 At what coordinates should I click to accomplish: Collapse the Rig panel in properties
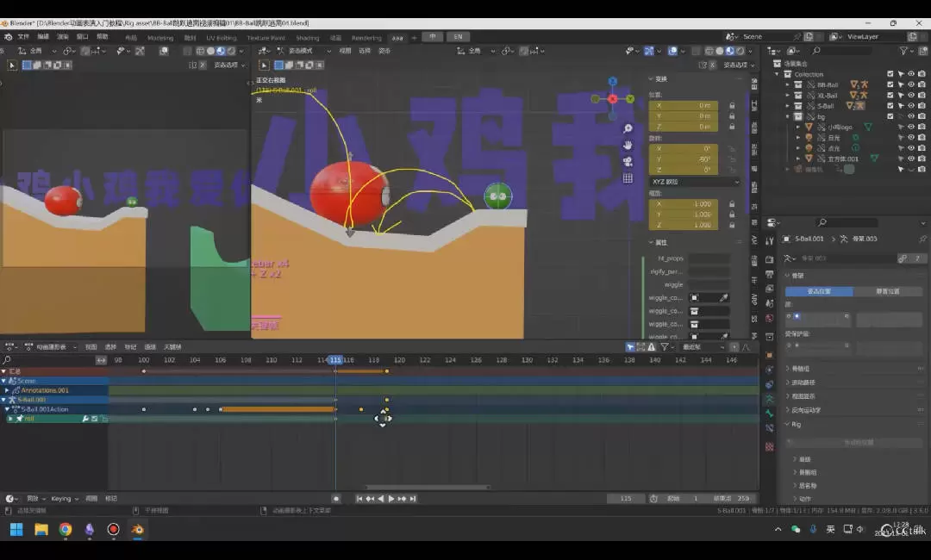[x=788, y=424]
